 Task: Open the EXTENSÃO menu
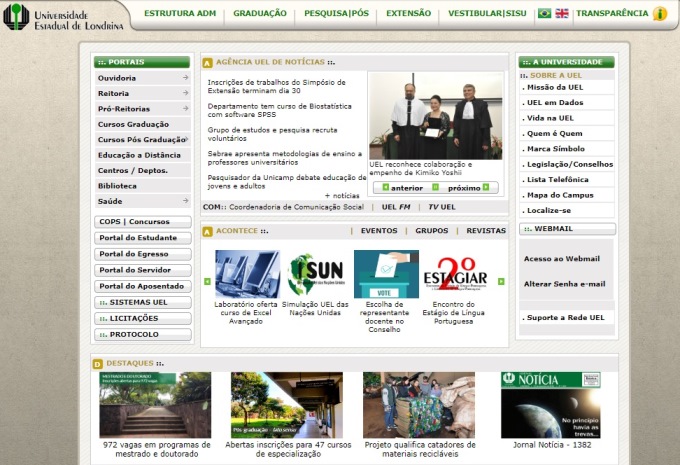409,13
